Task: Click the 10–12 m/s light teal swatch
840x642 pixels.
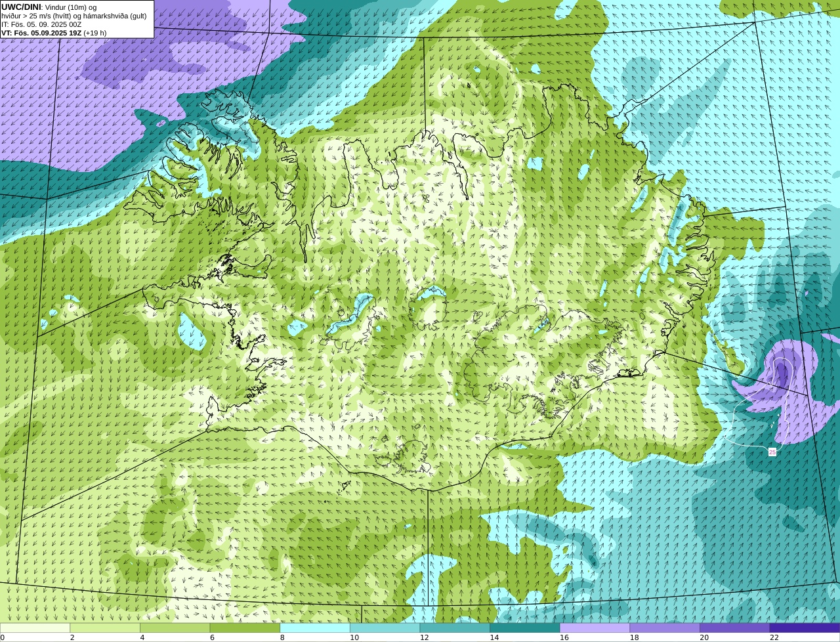Action: pos(385,628)
